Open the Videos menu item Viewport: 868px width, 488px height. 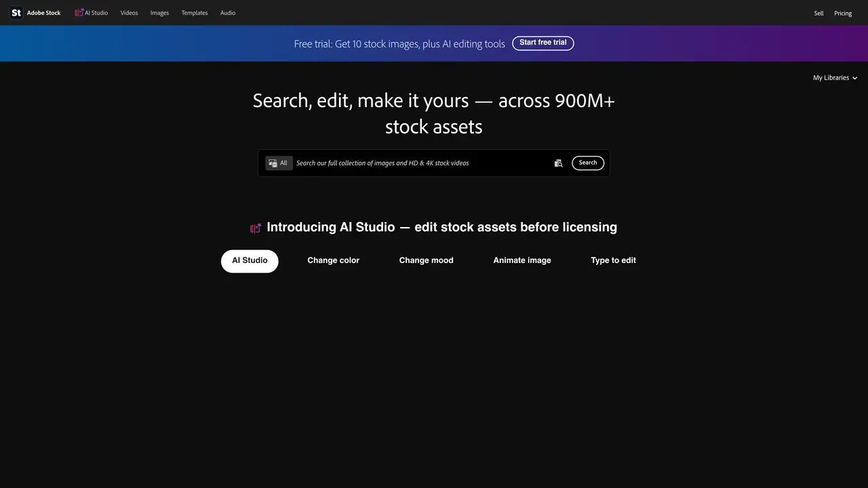[x=129, y=13]
